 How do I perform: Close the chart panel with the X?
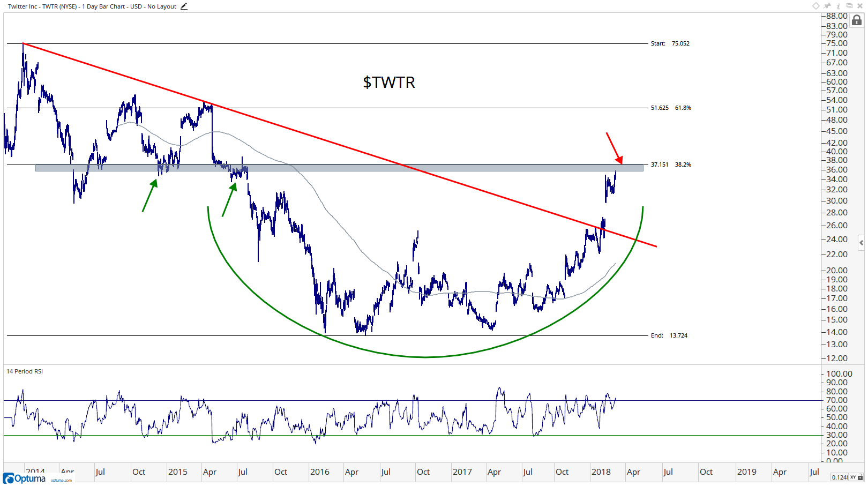(860, 6)
